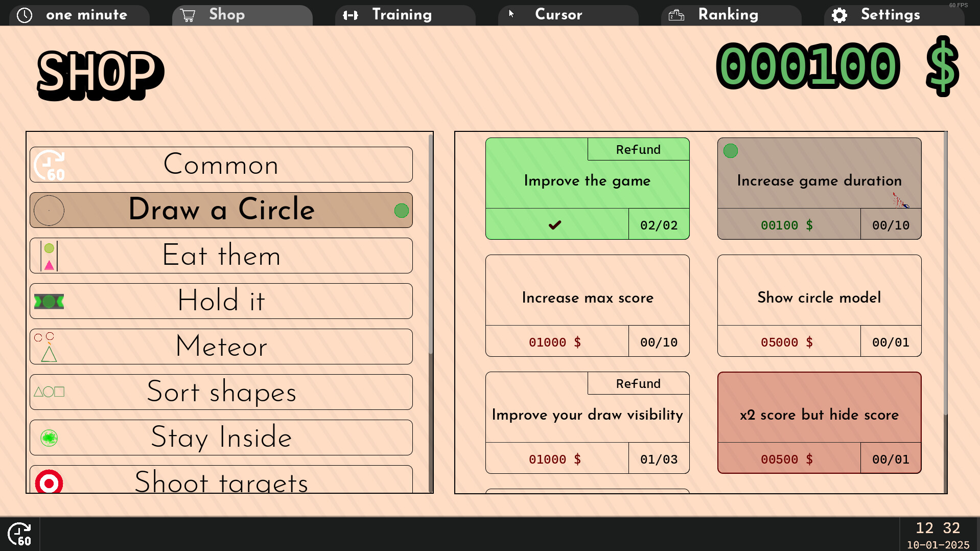Select the triangle-circle-square icon for Sort shapes
980x551 pixels.
point(49,392)
